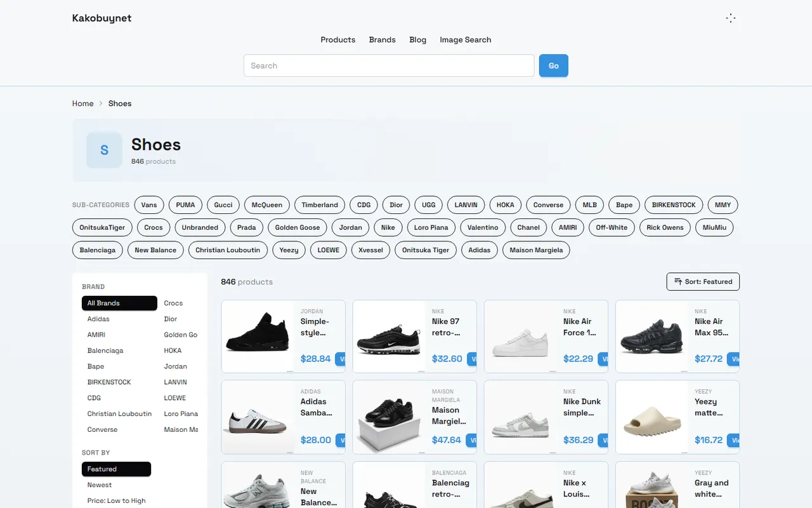The image size is (812, 508).
Task: Click the $47.64 price text
Action: pyautogui.click(x=447, y=440)
